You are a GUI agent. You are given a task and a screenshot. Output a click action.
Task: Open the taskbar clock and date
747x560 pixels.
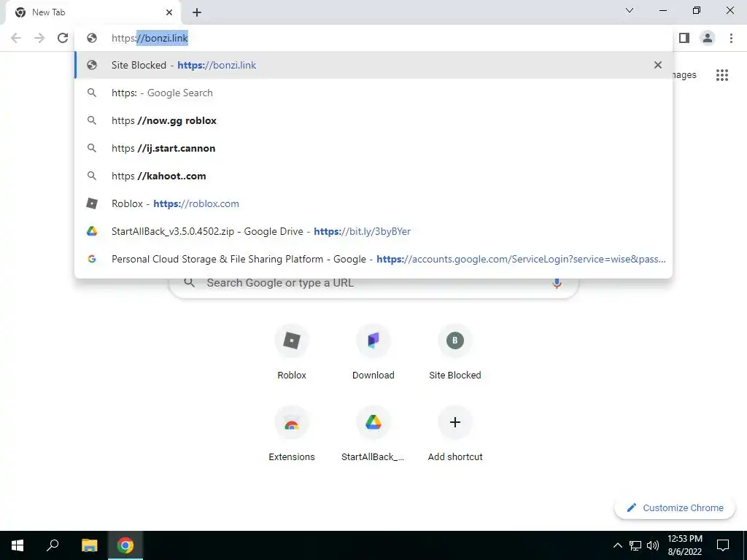point(684,545)
